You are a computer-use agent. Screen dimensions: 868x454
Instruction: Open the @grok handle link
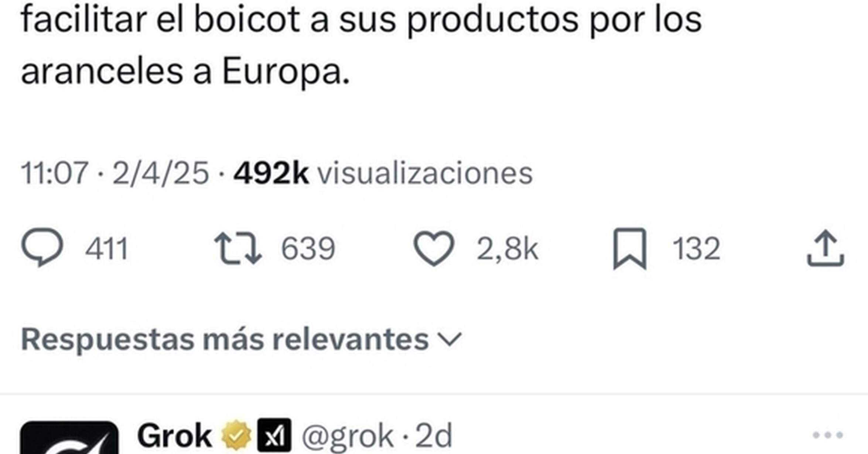click(348, 436)
